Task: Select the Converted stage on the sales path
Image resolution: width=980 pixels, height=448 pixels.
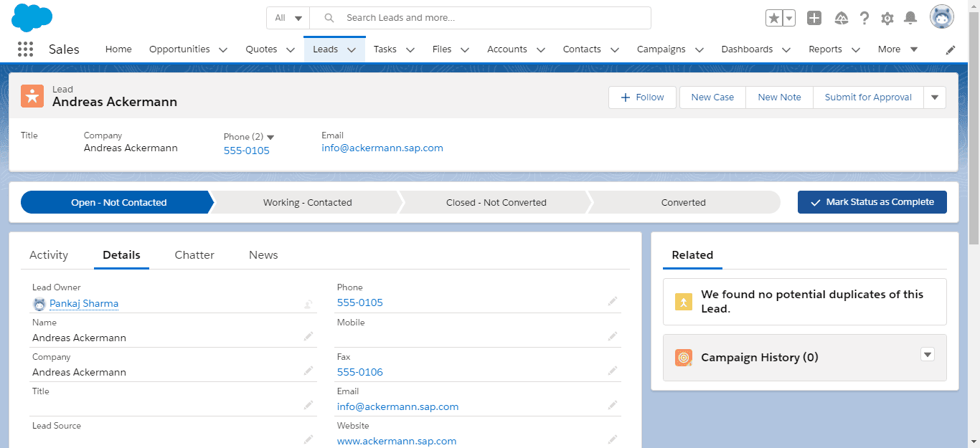Action: [683, 201]
